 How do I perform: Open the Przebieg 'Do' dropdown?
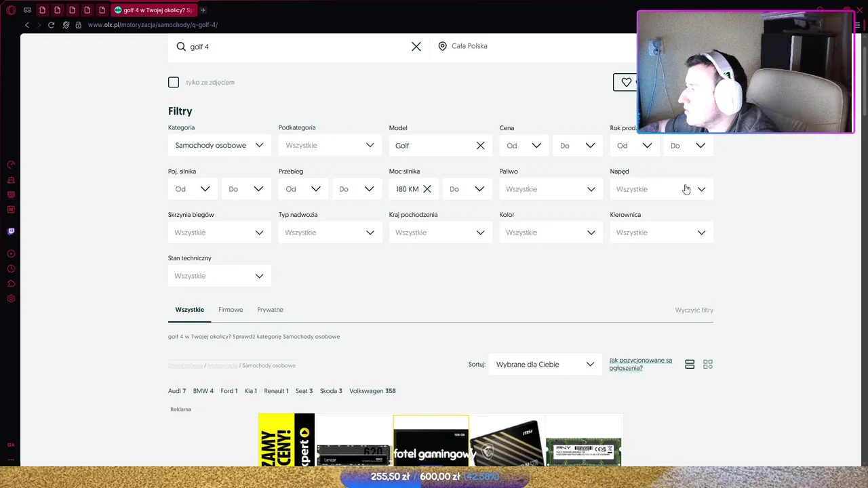[x=357, y=188]
